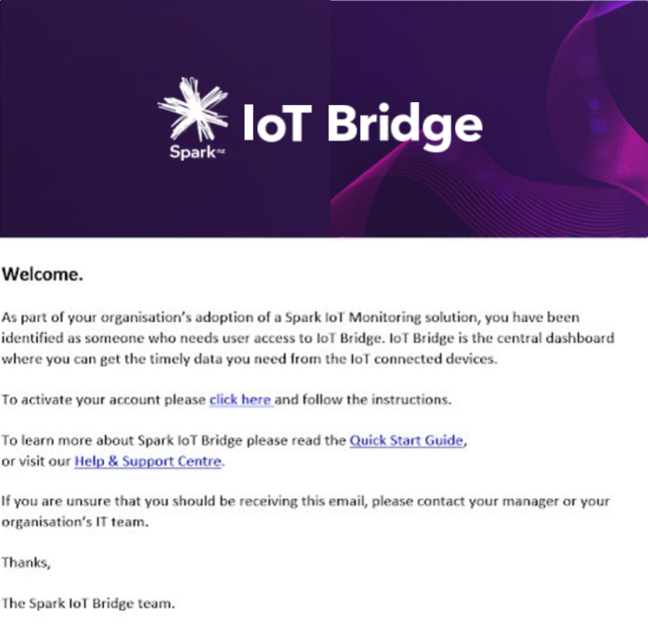Click the 'and follow the instructions.' text
This screenshot has width=648, height=644.
(364, 400)
